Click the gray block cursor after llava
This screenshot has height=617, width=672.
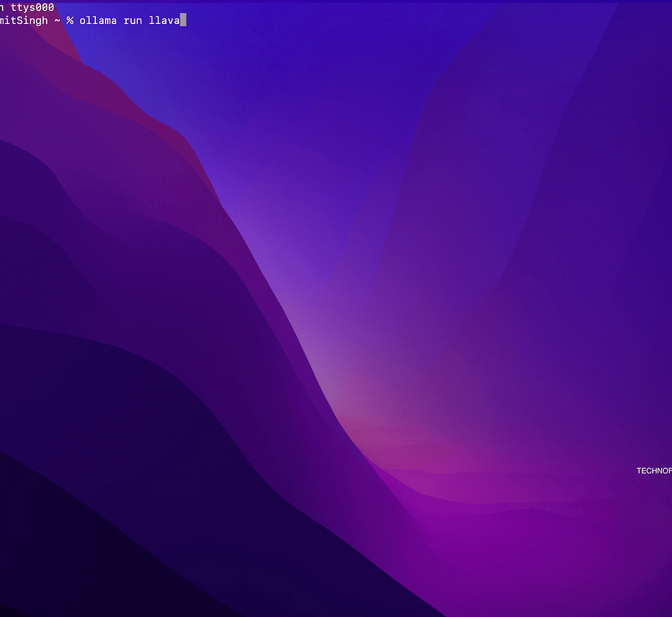[x=183, y=21]
